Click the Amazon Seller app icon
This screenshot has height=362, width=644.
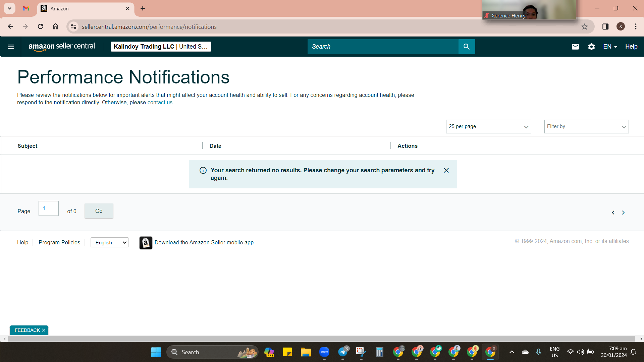[x=146, y=243]
